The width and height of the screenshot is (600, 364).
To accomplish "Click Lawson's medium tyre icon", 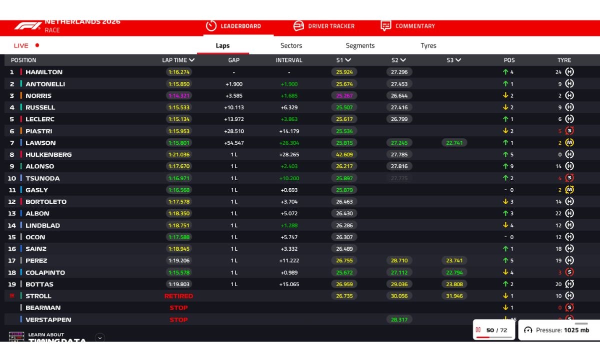I will pyautogui.click(x=569, y=143).
